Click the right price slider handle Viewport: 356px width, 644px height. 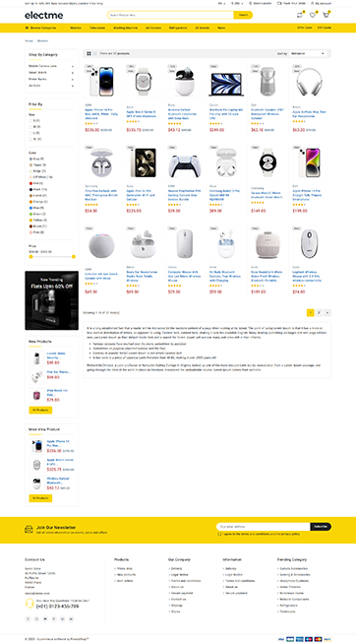click(x=74, y=257)
